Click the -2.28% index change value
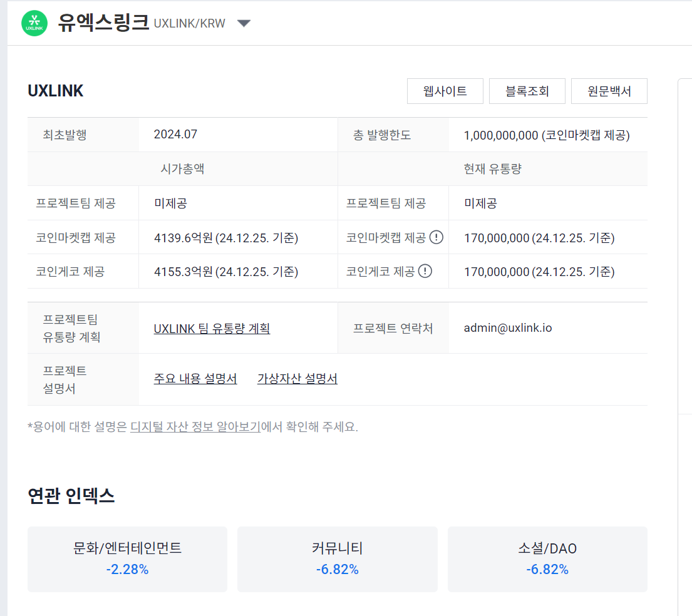 [x=127, y=569]
